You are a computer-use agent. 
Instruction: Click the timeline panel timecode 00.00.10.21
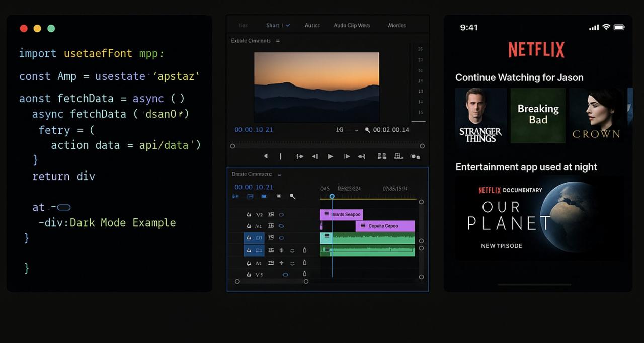tap(254, 187)
